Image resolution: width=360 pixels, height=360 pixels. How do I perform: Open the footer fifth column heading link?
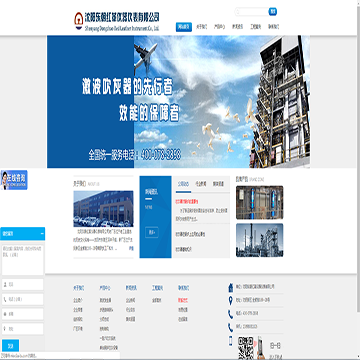tap(184, 287)
